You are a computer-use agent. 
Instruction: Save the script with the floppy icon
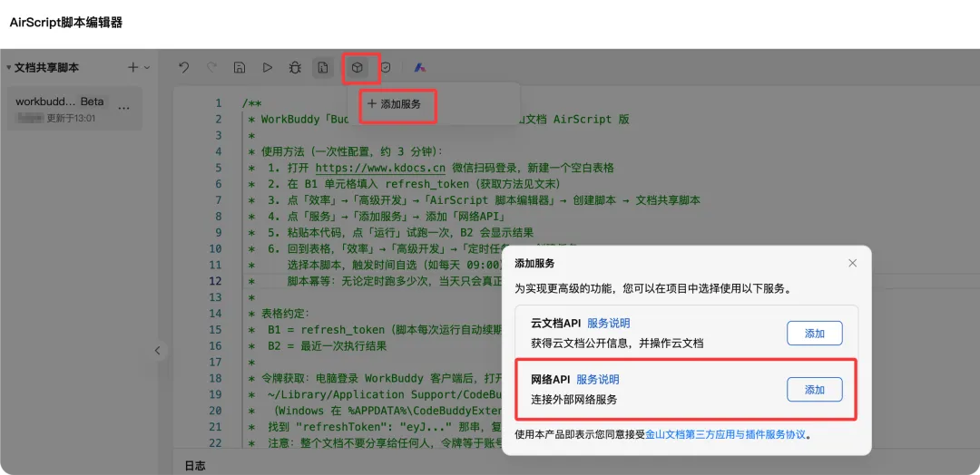coord(239,67)
